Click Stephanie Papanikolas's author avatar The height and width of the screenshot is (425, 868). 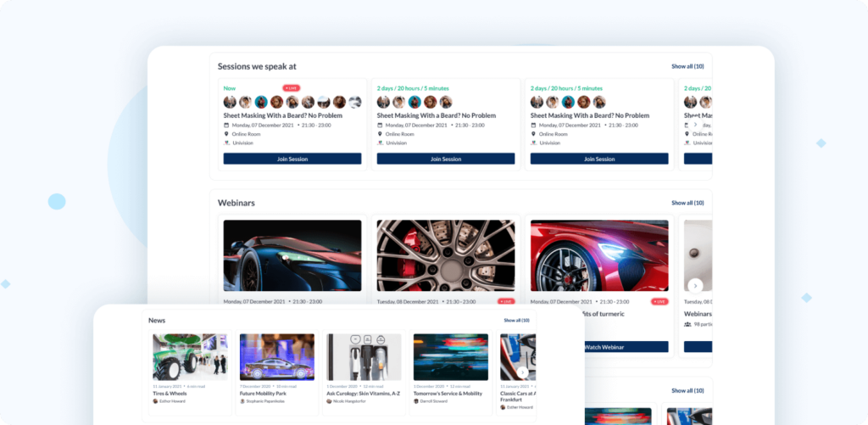[x=242, y=401]
